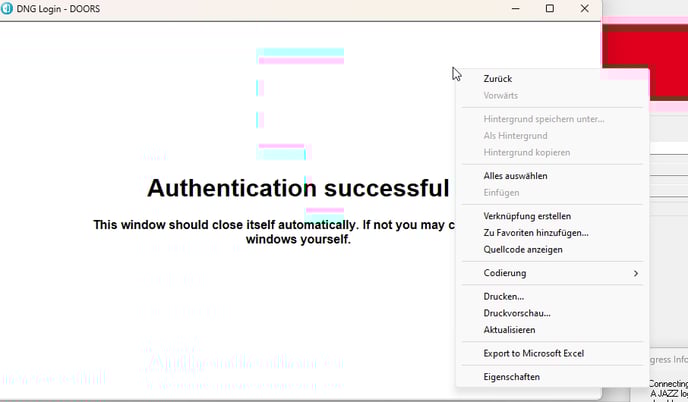
Task: Pick Verknüpfung erstellen menu entry
Action: [x=527, y=216]
